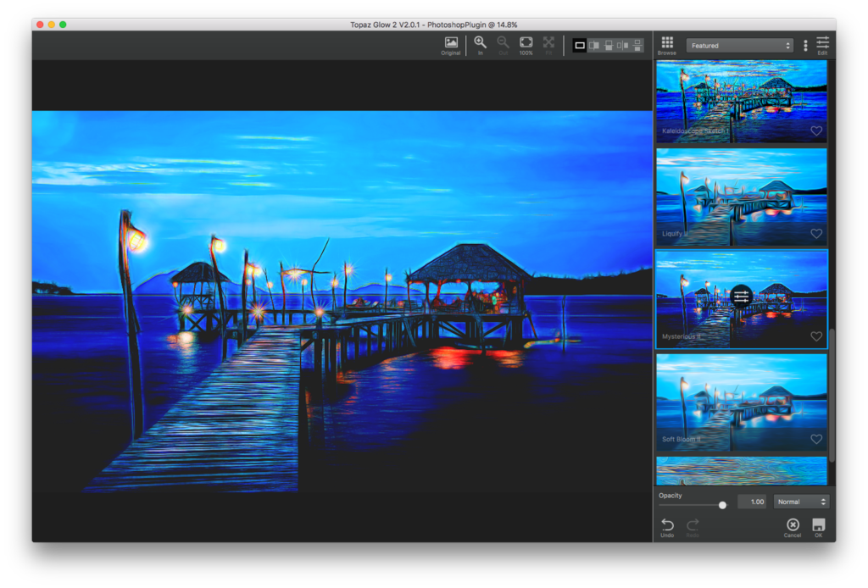This screenshot has height=588, width=868.
Task: Switch to vertical split-view layout
Action: coord(594,46)
